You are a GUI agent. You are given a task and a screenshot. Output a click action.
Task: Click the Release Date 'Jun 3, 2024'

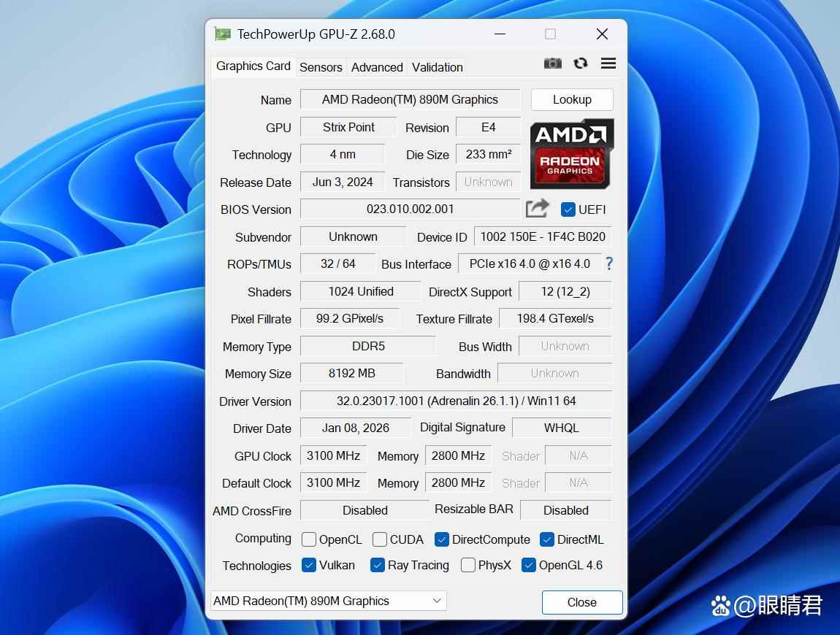[x=343, y=182]
